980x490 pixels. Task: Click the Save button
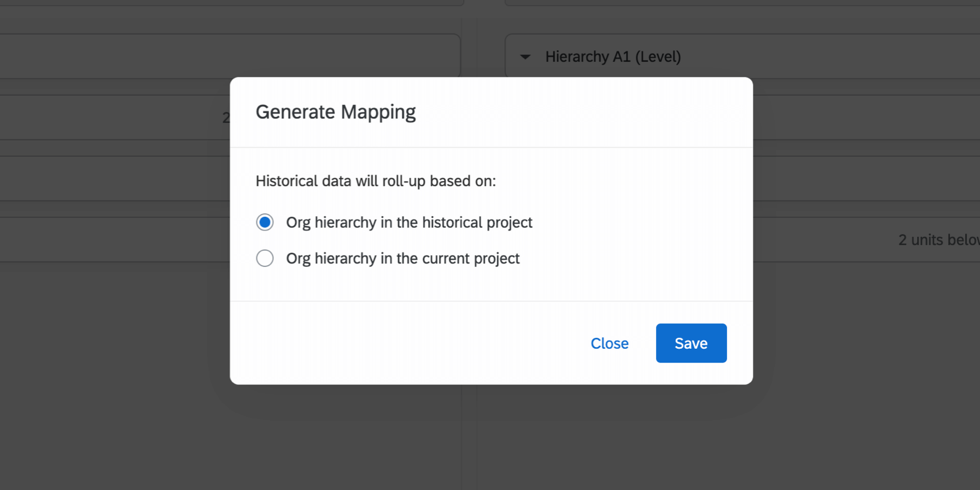691,343
